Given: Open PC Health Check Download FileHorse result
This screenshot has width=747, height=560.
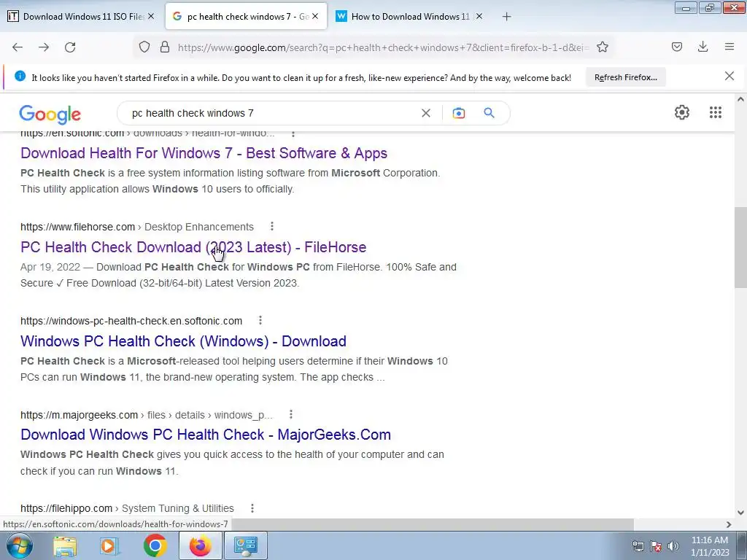Looking at the screenshot, I should pyautogui.click(x=193, y=247).
